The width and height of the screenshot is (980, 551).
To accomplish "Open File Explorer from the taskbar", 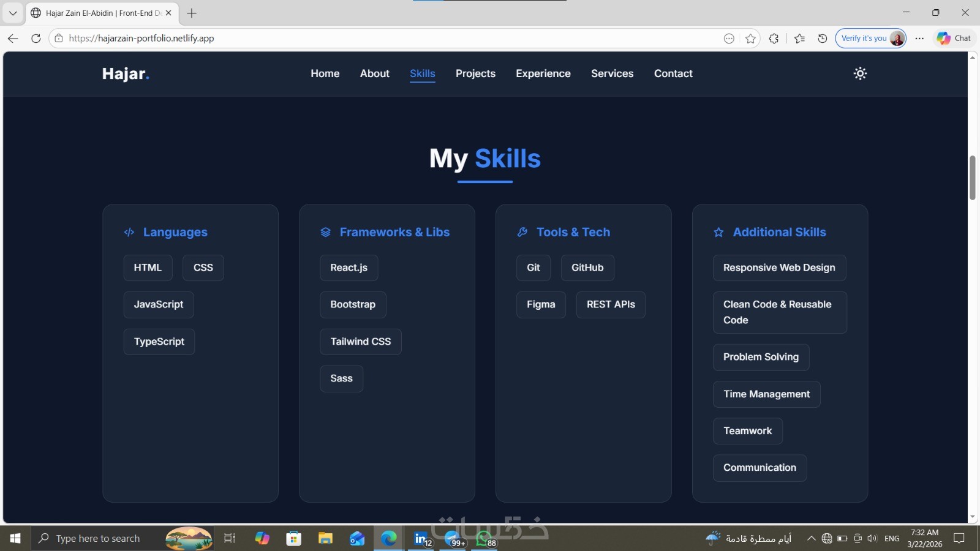I will tap(325, 538).
